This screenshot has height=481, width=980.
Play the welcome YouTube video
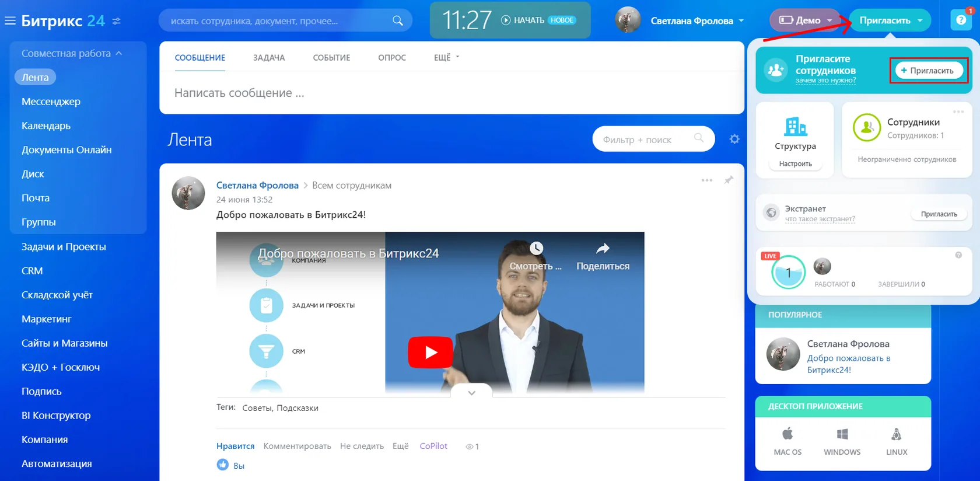tap(430, 352)
